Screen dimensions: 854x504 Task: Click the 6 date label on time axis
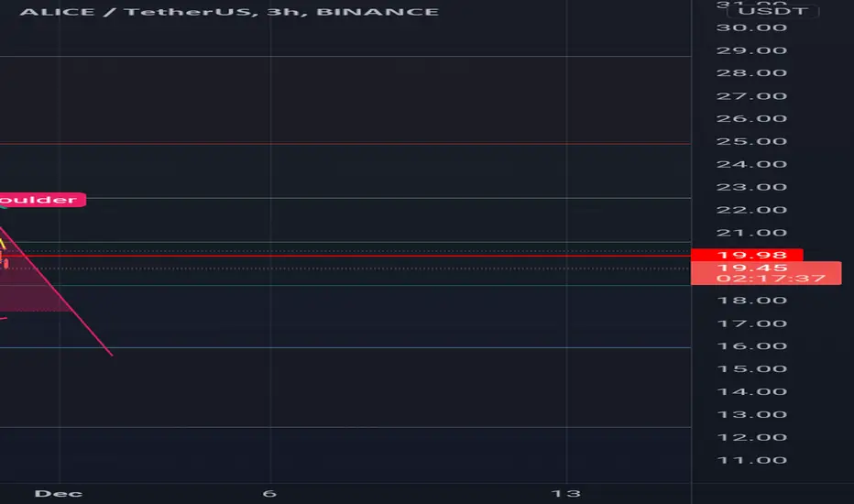click(x=269, y=494)
